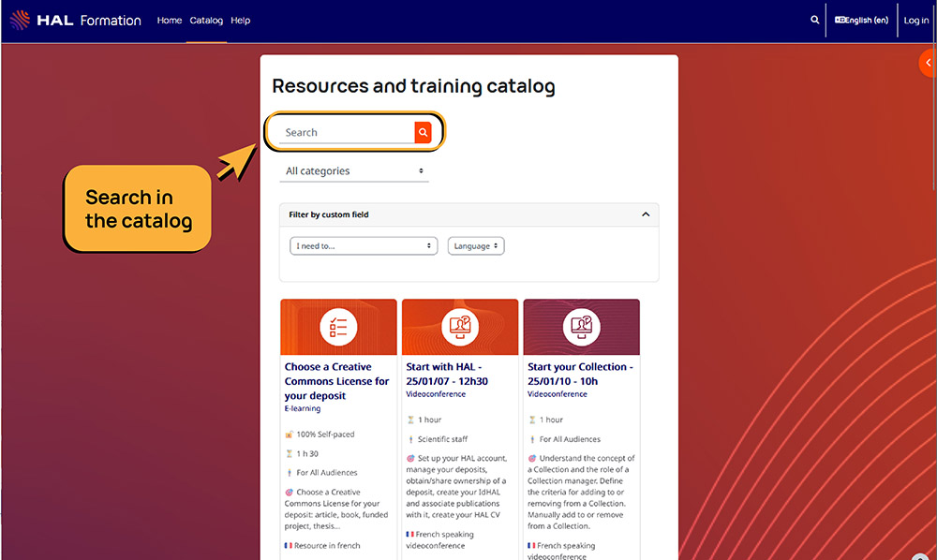Open the 'I need to...' dropdown

[x=364, y=246]
